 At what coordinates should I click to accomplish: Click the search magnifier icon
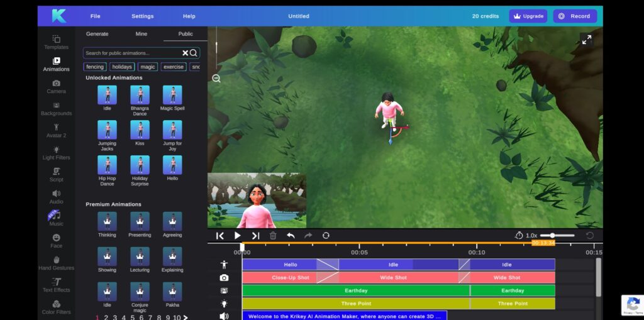[194, 53]
